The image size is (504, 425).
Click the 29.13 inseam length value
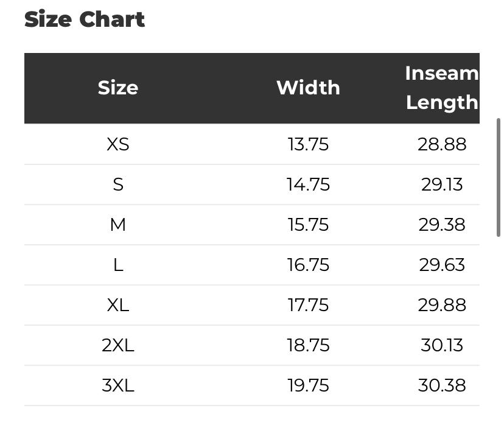(x=442, y=184)
